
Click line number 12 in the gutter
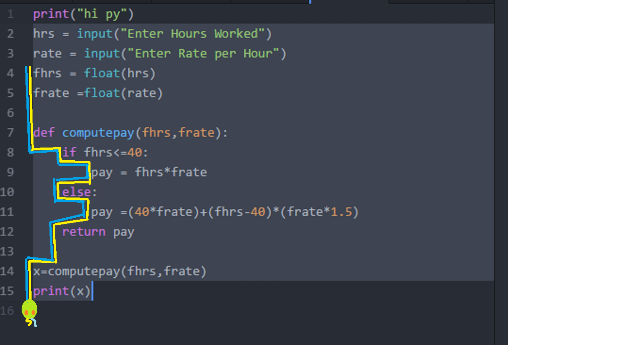pyautogui.click(x=8, y=232)
